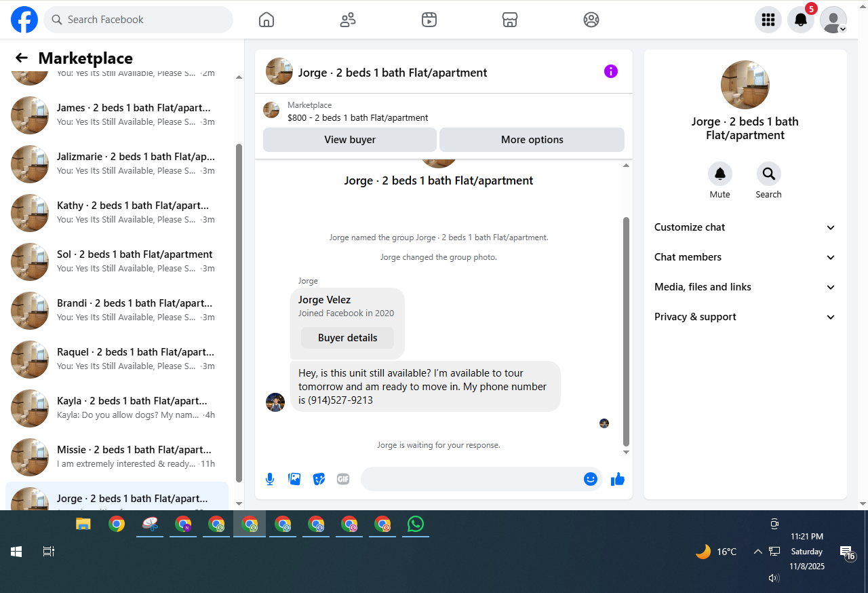This screenshot has width=868, height=593.
Task: Show hidden system tray icons chevron
Action: point(758,552)
